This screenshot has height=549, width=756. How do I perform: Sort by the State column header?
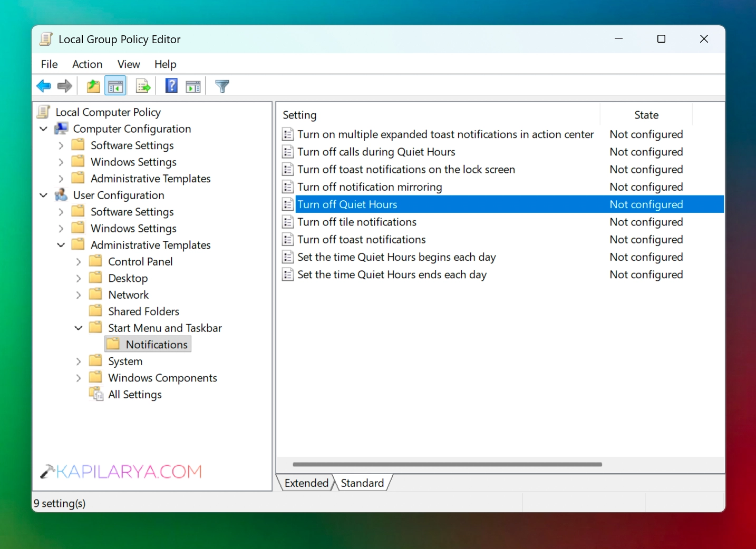pos(646,115)
